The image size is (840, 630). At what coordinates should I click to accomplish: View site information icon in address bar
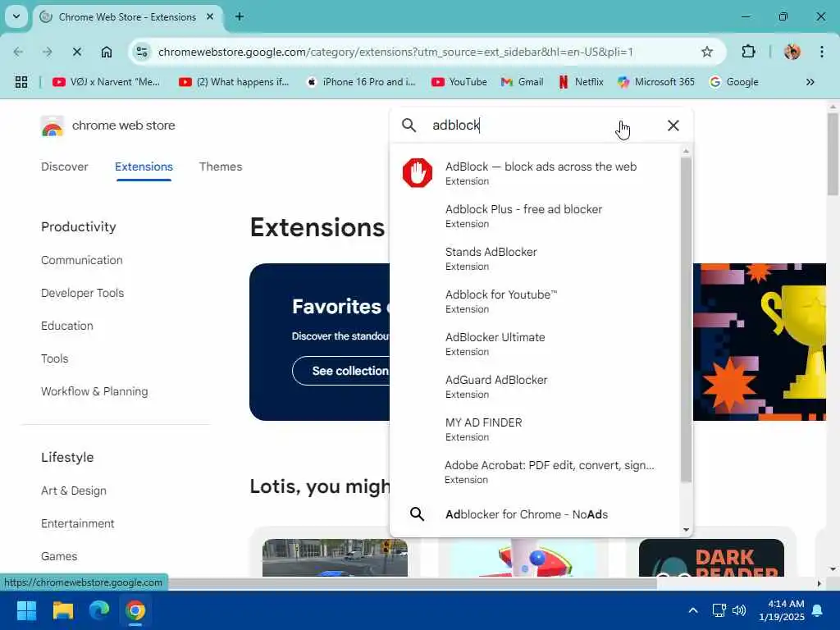point(142,52)
